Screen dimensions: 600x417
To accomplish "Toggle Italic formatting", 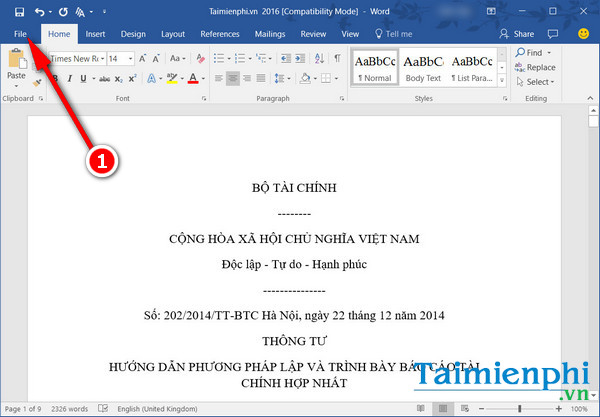I will point(68,78).
